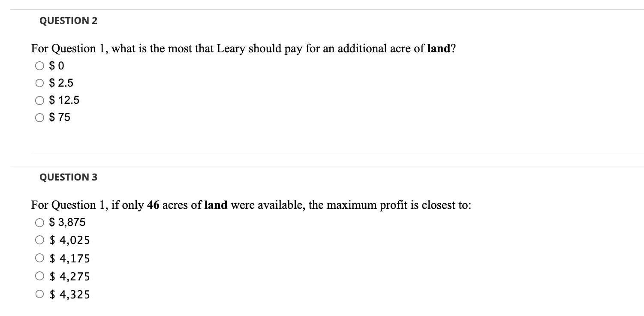
Task: Select the $ 75 radio button
Action: 40,117
